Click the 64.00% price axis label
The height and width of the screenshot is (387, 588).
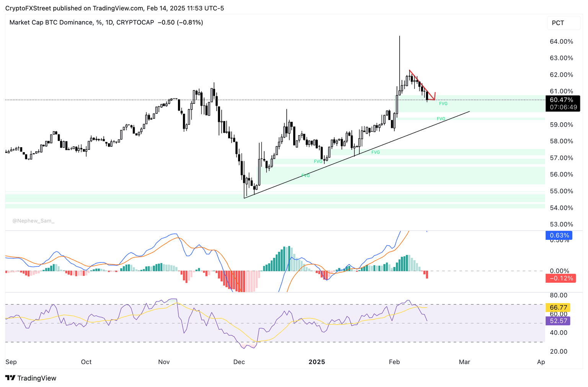click(562, 41)
